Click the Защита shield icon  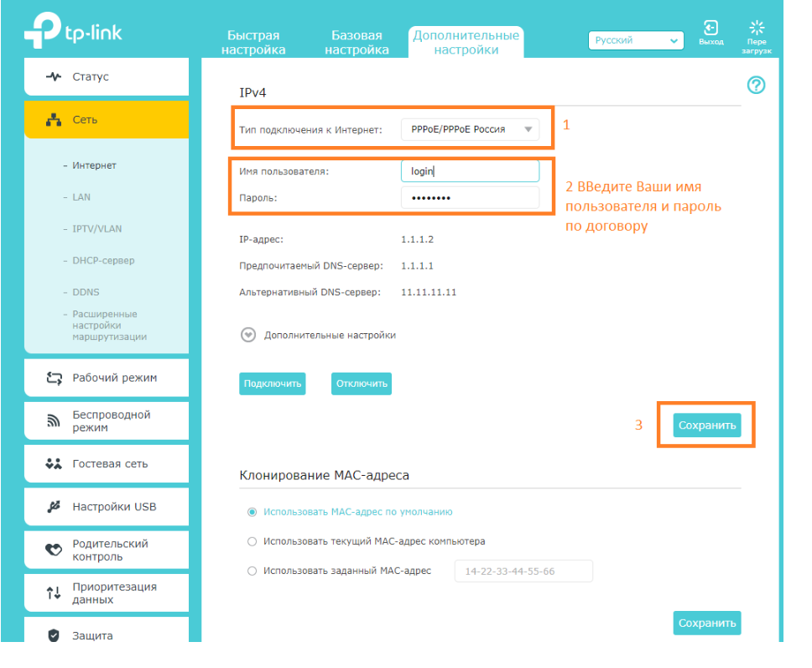pos(54,635)
